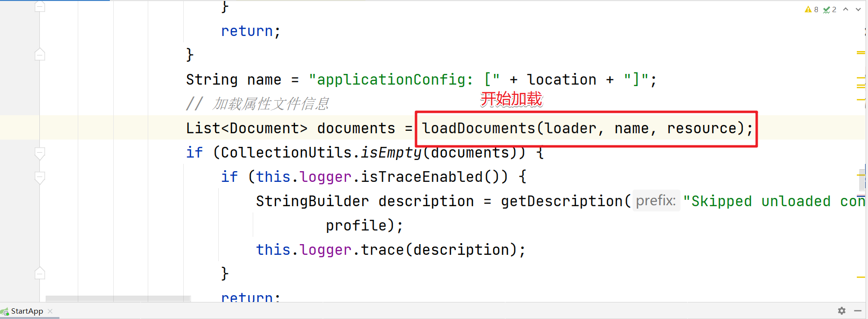Close the StartApp run tab
This screenshot has width=868, height=319.
tap(50, 311)
